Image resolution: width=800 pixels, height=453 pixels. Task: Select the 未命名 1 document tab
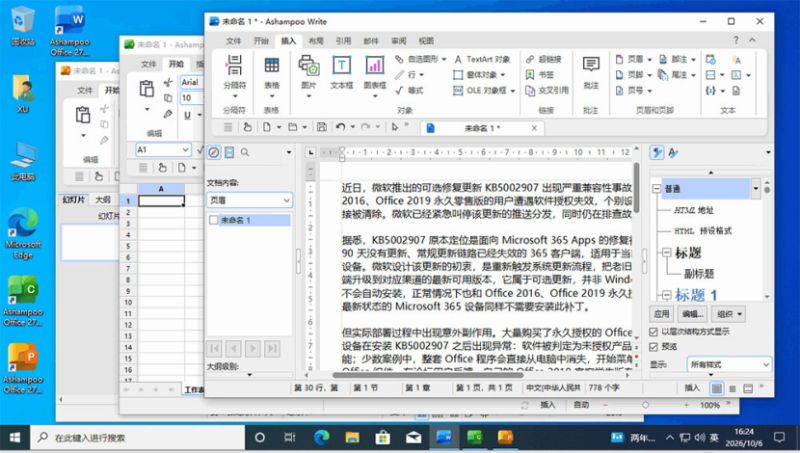pos(482,128)
